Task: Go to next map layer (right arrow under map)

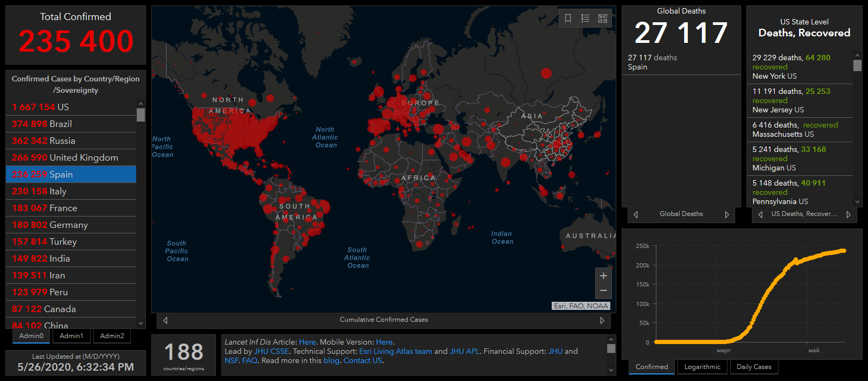Action: coord(602,320)
